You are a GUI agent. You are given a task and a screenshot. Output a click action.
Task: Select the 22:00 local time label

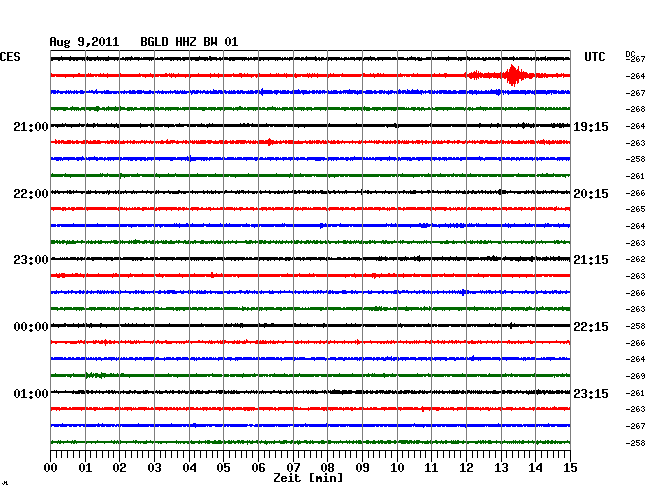tap(31, 193)
